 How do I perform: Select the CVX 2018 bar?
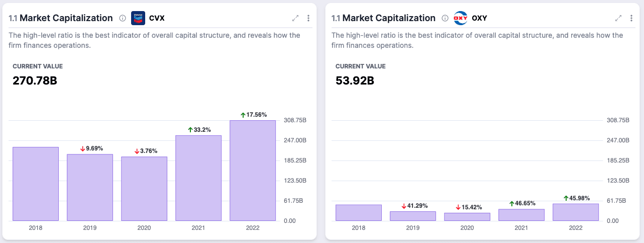click(x=36, y=184)
